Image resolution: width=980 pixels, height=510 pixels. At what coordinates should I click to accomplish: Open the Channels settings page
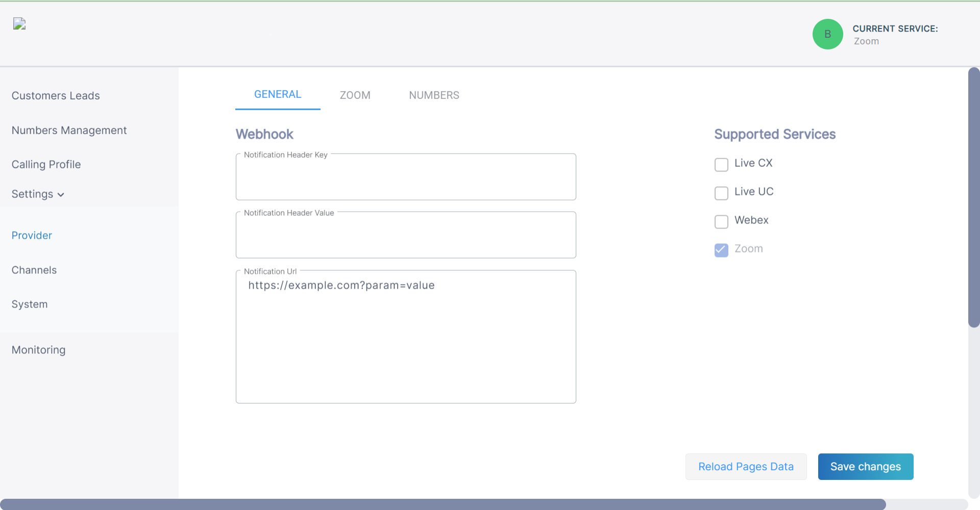[34, 270]
